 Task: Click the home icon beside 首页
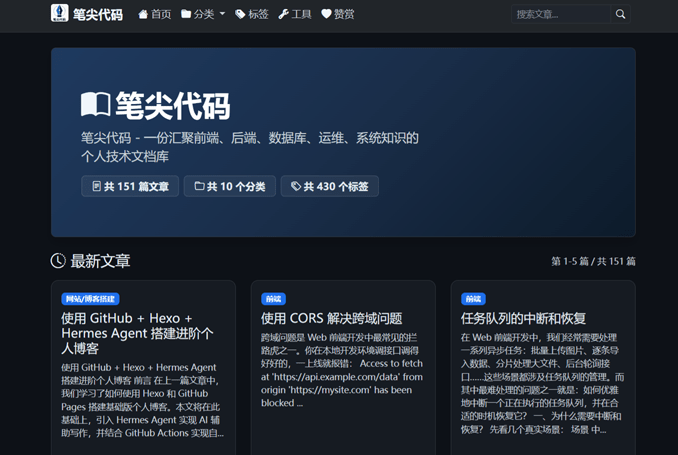click(x=143, y=14)
